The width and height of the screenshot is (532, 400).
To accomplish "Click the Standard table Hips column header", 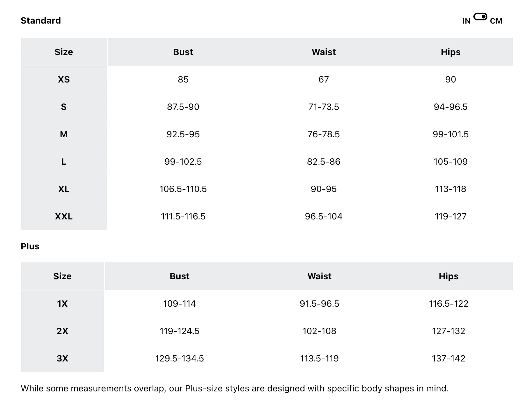I will pyautogui.click(x=450, y=52).
